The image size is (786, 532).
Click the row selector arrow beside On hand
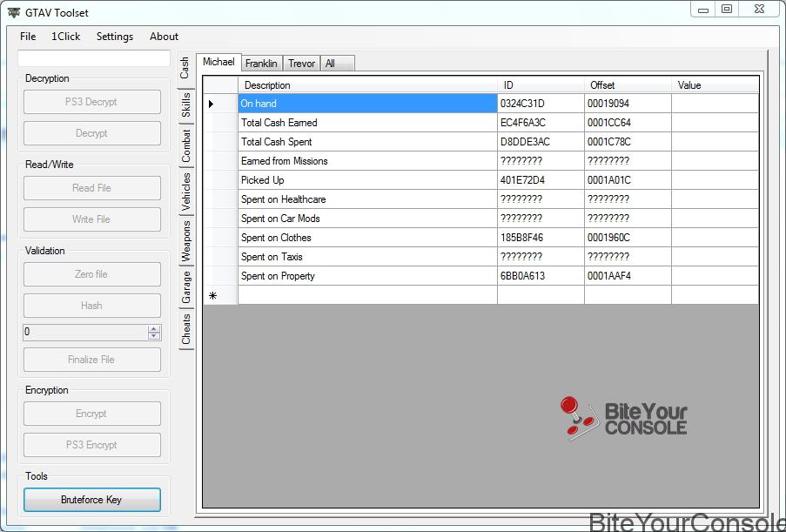(x=220, y=104)
